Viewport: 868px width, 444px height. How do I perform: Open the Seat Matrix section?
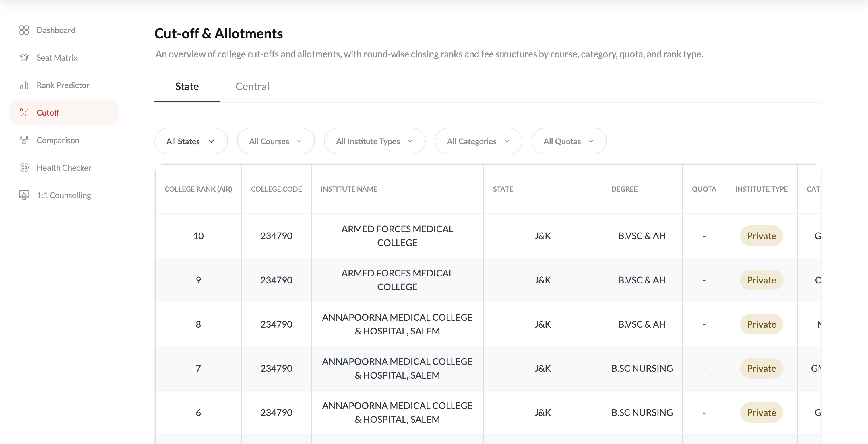pos(57,58)
